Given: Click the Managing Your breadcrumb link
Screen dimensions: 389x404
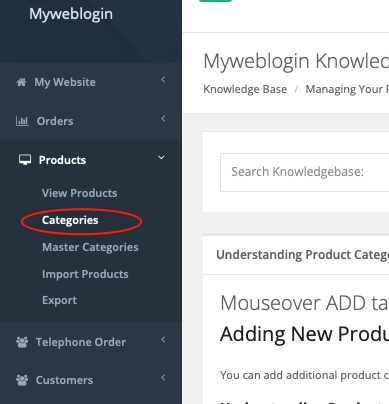Looking at the screenshot, I should (x=347, y=89).
